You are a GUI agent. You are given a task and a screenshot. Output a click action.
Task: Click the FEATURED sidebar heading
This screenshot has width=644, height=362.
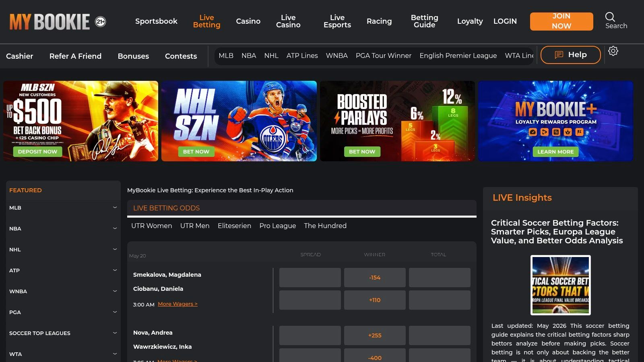point(25,190)
